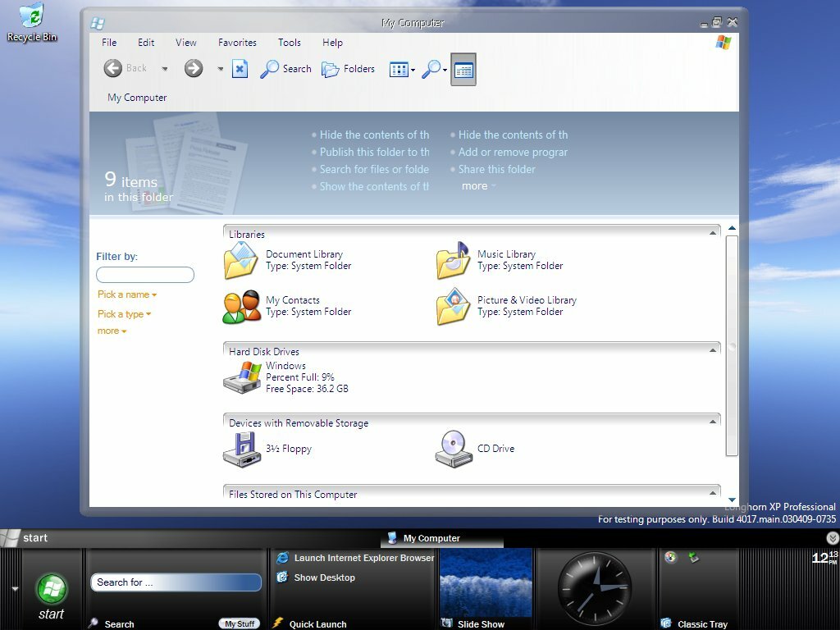Click the Slide Show picture thumbnail
Screen dimensions: 840x630
(x=486, y=583)
